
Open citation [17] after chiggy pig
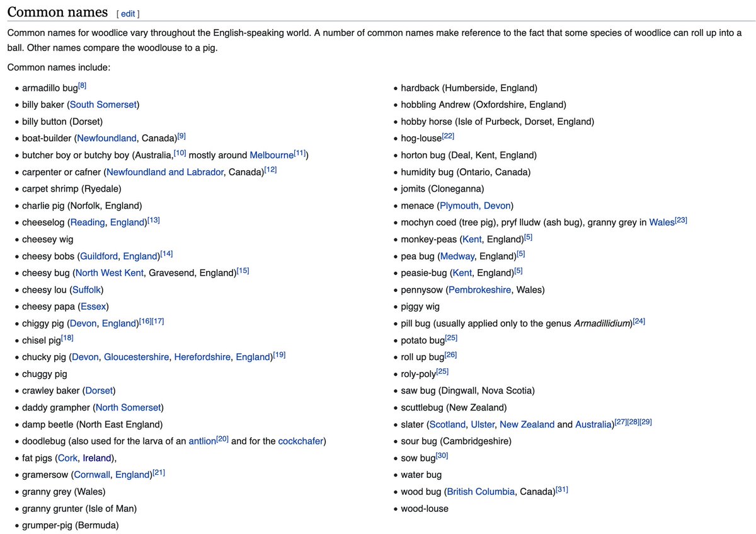tap(157, 321)
